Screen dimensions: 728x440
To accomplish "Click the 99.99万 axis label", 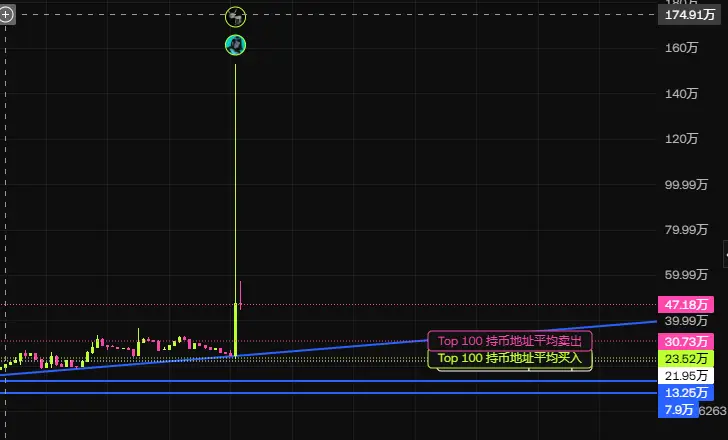I will pyautogui.click(x=686, y=185).
